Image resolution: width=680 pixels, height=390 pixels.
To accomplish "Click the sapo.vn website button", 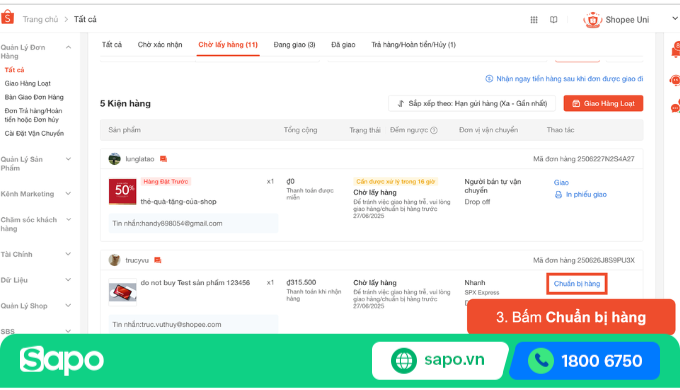I will (x=440, y=360).
